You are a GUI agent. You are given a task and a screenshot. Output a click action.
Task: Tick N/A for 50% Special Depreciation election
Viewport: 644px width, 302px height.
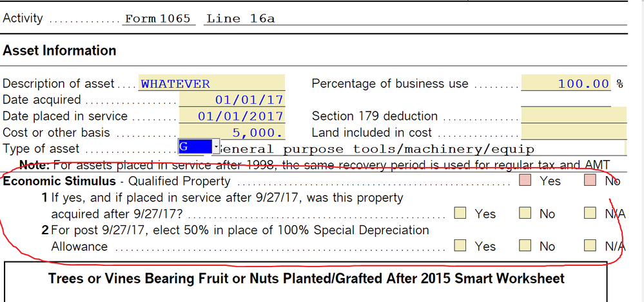(590, 246)
